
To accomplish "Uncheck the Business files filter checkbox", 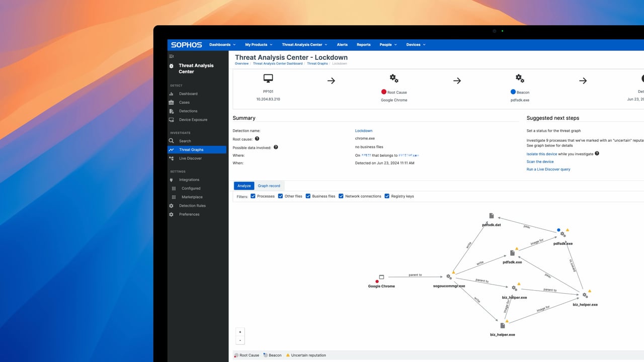I will [308, 196].
